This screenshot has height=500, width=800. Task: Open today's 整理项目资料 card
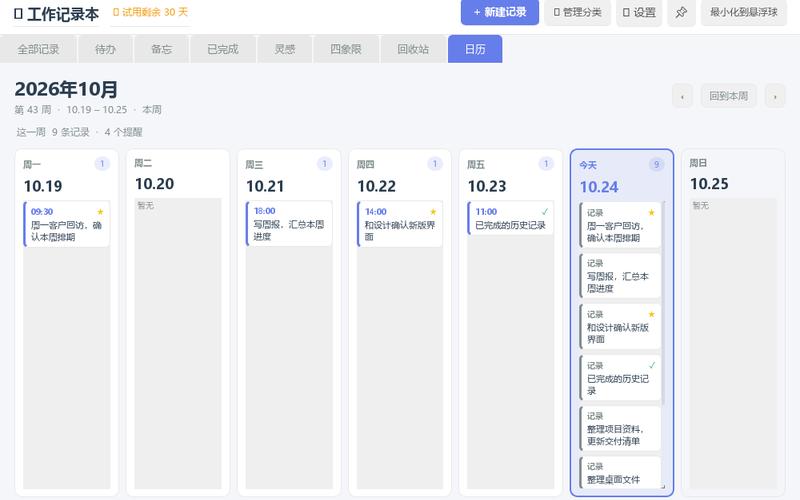tap(620, 429)
